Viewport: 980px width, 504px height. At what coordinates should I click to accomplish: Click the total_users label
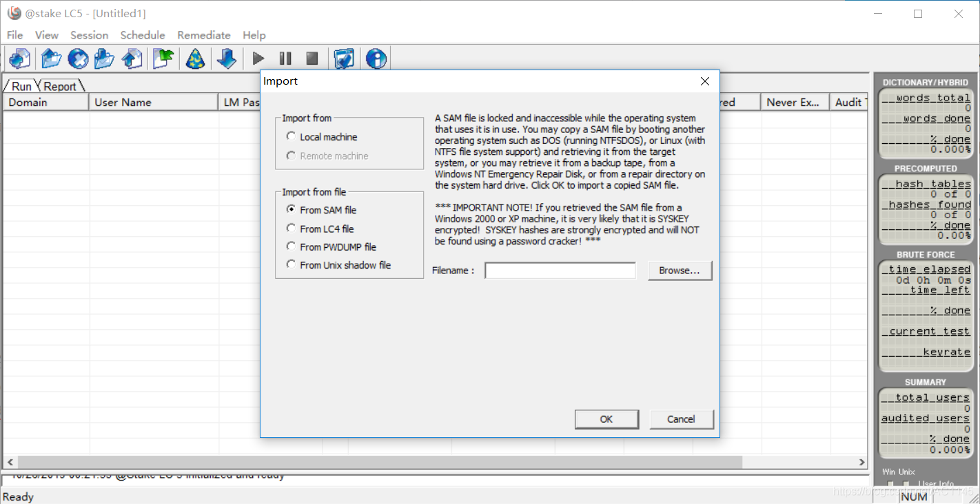(926, 397)
